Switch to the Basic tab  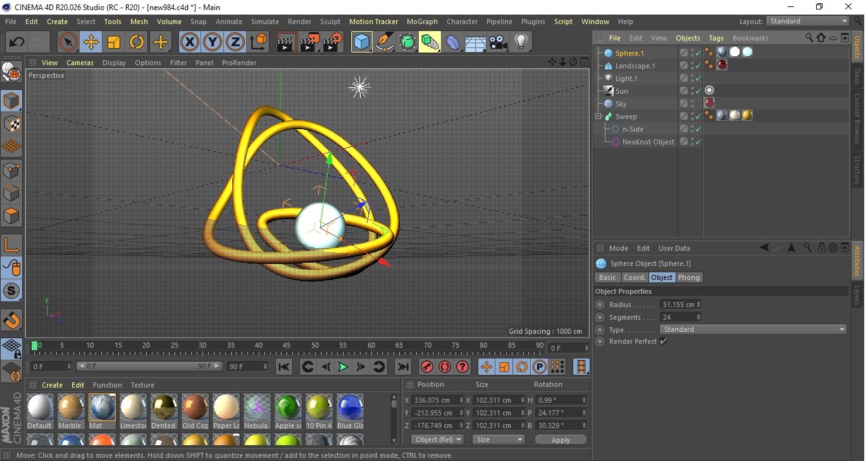click(607, 277)
